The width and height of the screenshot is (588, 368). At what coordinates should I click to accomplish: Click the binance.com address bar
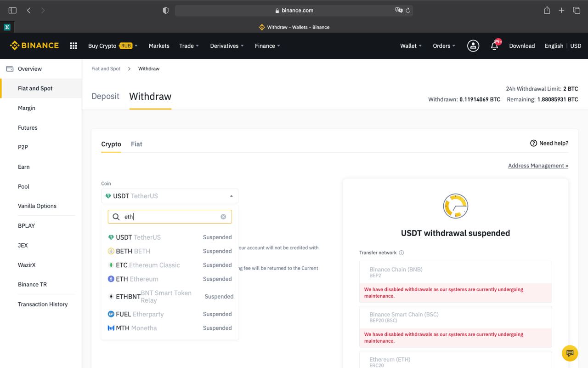[294, 10]
